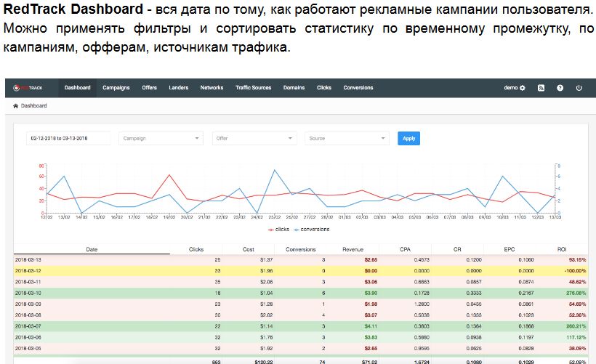Select the 2018-03-05 row date
The image size is (596, 364).
click(x=28, y=349)
